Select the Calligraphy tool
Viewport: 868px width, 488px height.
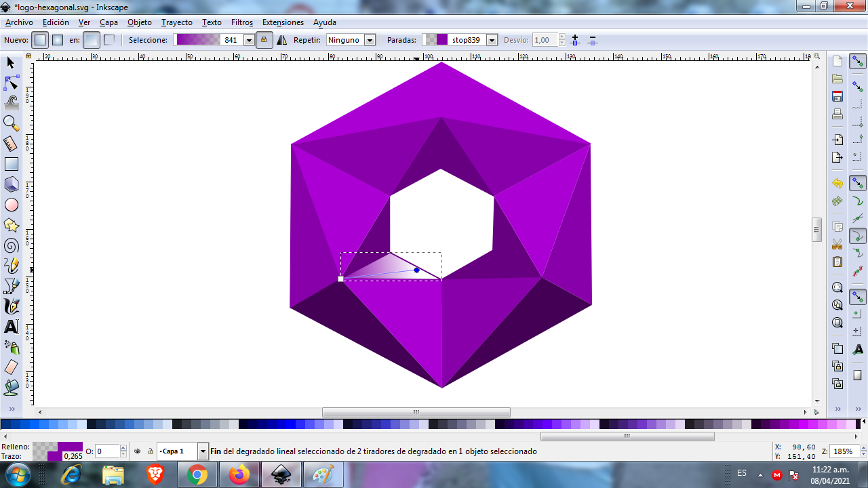click(11, 306)
